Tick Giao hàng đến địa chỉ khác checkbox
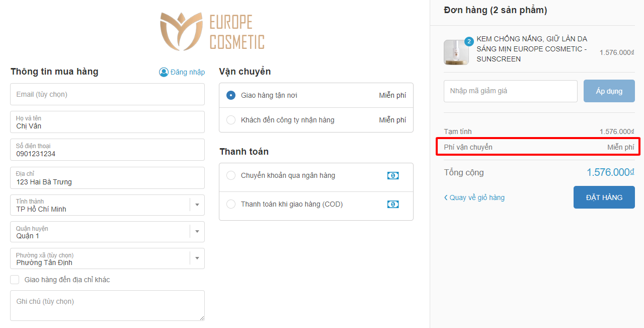644x328 pixels. (x=15, y=280)
